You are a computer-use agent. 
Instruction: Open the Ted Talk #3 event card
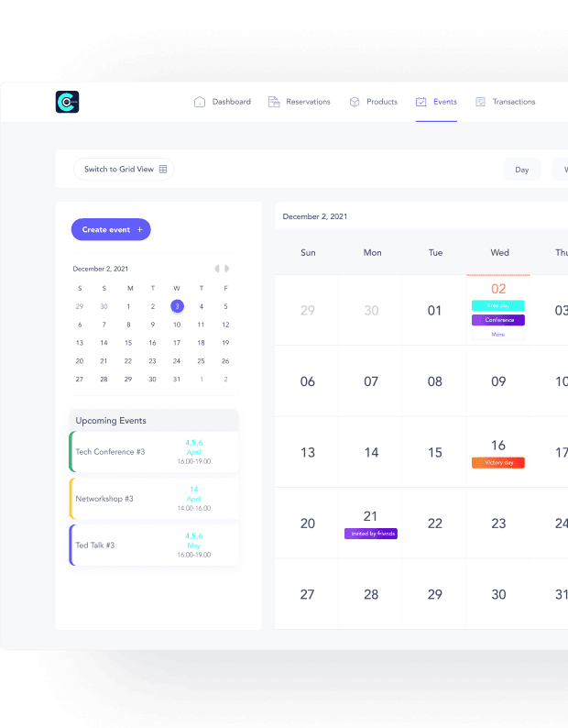click(x=154, y=546)
